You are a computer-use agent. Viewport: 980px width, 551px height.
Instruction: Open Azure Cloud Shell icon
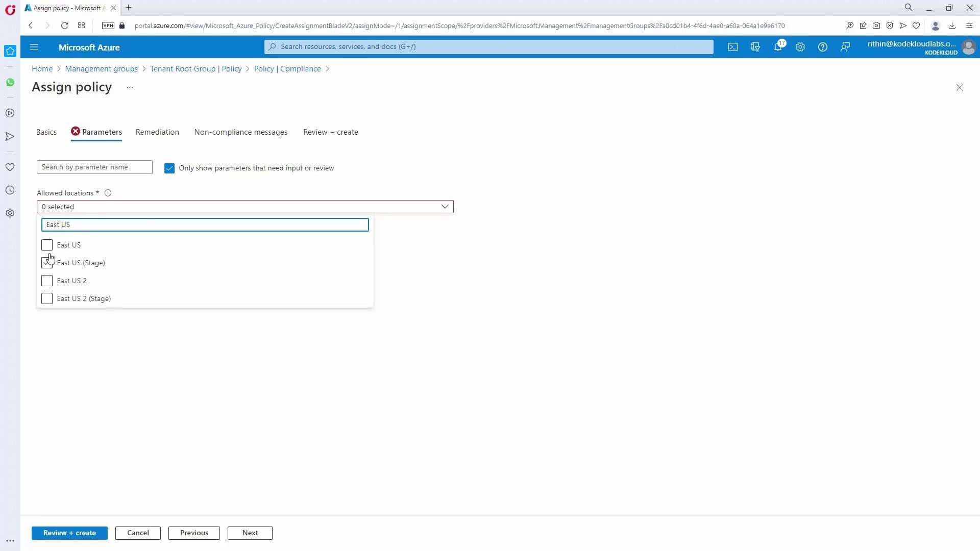[x=733, y=47]
